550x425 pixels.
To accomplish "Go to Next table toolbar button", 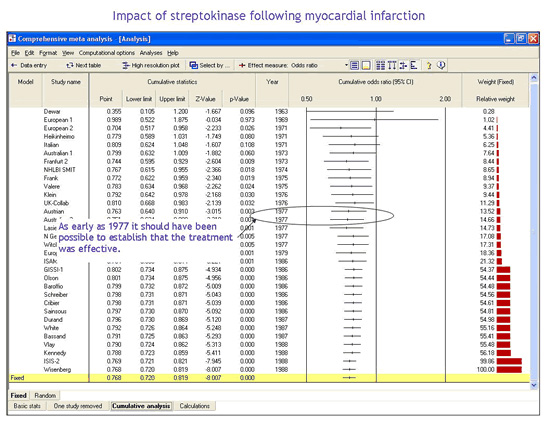I will (x=83, y=65).
